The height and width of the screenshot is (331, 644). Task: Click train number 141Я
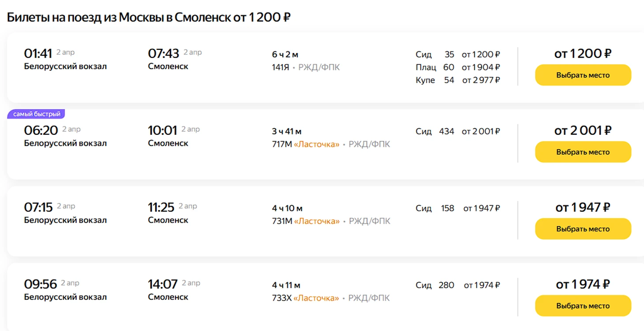[281, 67]
